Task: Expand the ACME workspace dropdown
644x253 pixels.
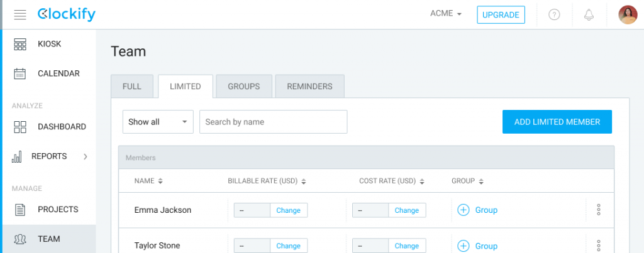Action: (x=446, y=14)
